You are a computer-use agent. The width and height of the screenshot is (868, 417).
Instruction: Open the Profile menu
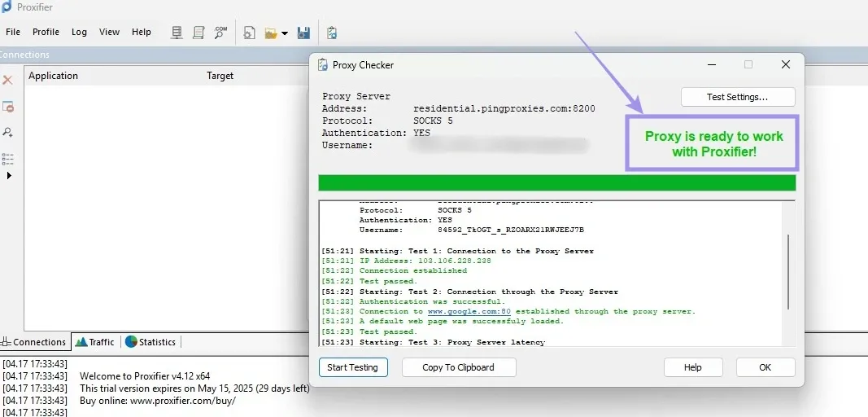pyautogui.click(x=46, y=32)
